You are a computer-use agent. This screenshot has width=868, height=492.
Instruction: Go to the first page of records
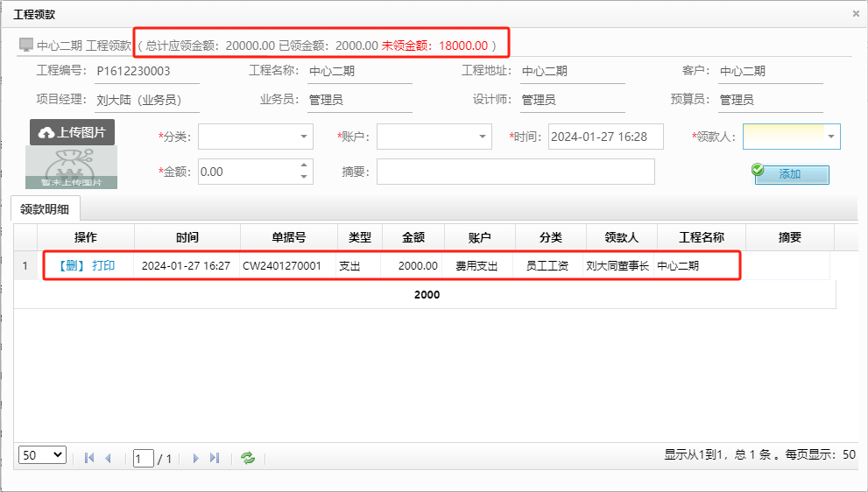tap(88, 458)
